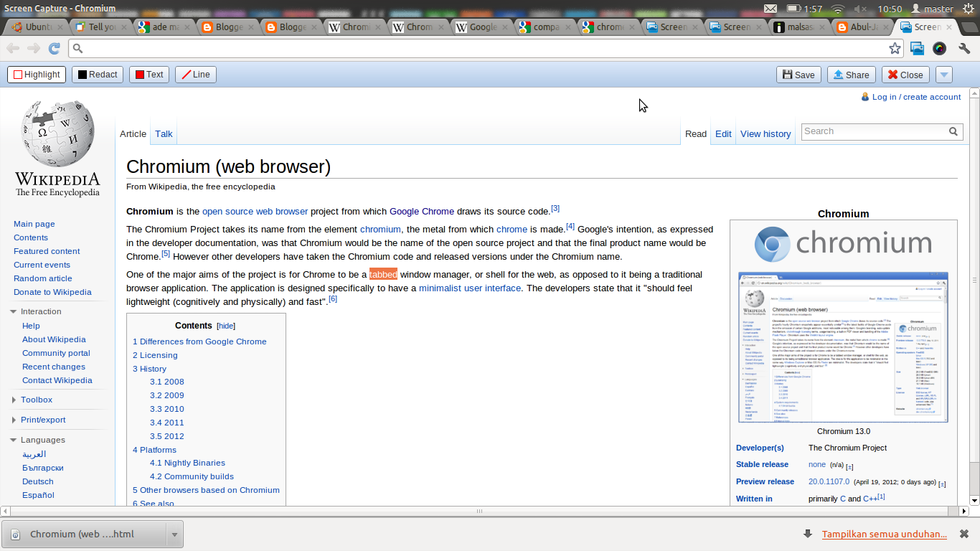The width and height of the screenshot is (980, 551).
Task: Hide the Contents table with hide link
Action: tap(226, 326)
